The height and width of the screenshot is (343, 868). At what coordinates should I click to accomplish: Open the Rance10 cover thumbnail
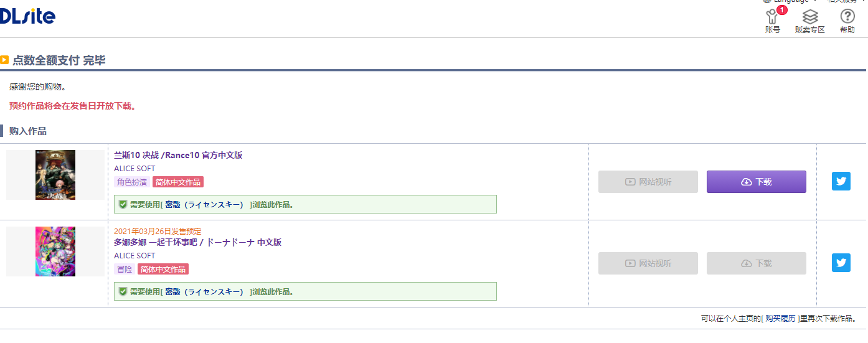tap(55, 175)
